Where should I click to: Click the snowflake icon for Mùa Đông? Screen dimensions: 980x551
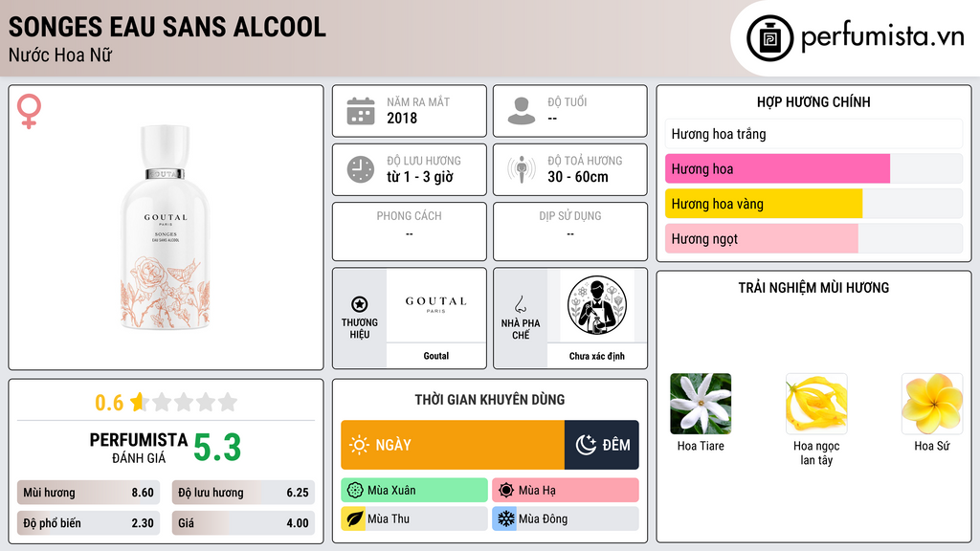[505, 518]
